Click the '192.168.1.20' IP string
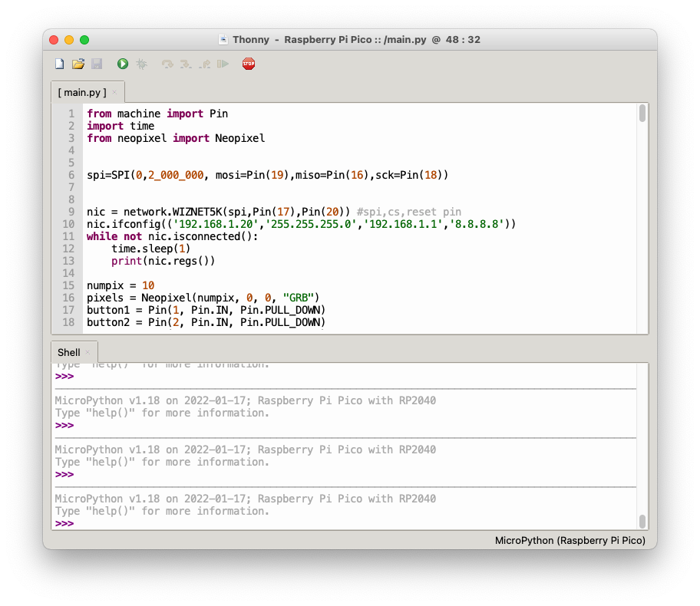Image resolution: width=700 pixels, height=606 pixels. point(216,224)
